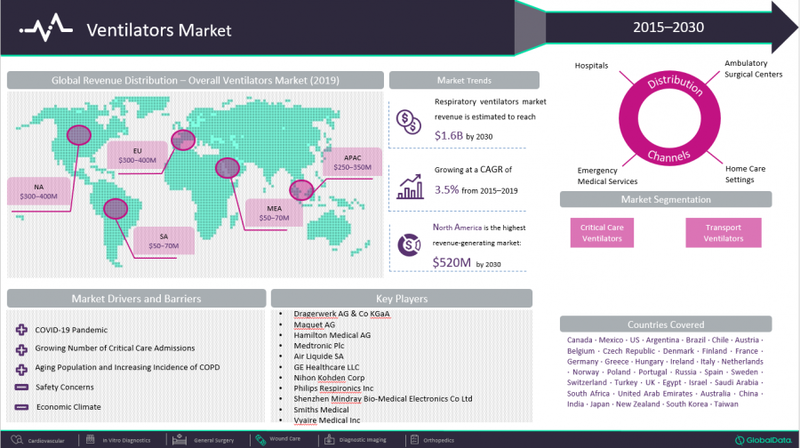Screen dimensions: 800x448
Task: Click the minus icon beside Safety Concerns
Action: [21, 387]
